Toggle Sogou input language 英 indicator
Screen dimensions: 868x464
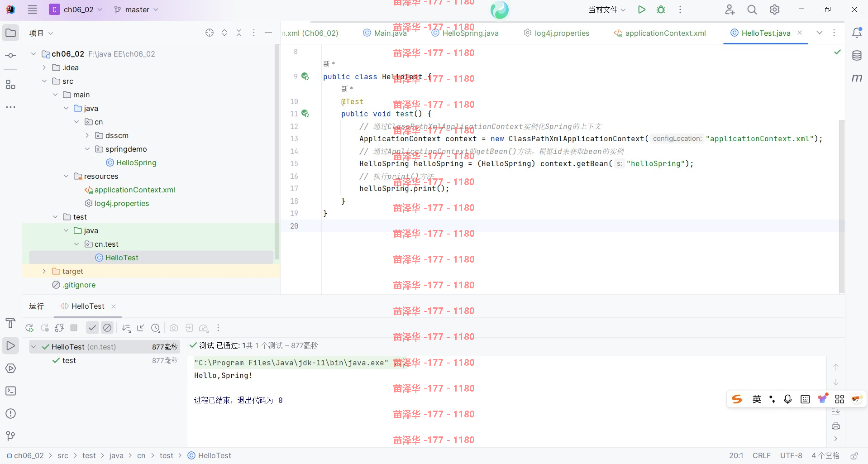(757, 399)
